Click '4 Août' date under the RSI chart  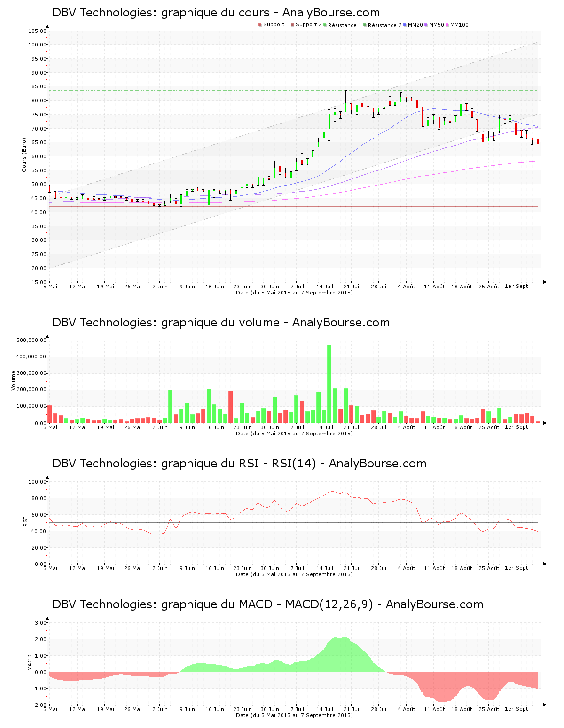(x=407, y=568)
